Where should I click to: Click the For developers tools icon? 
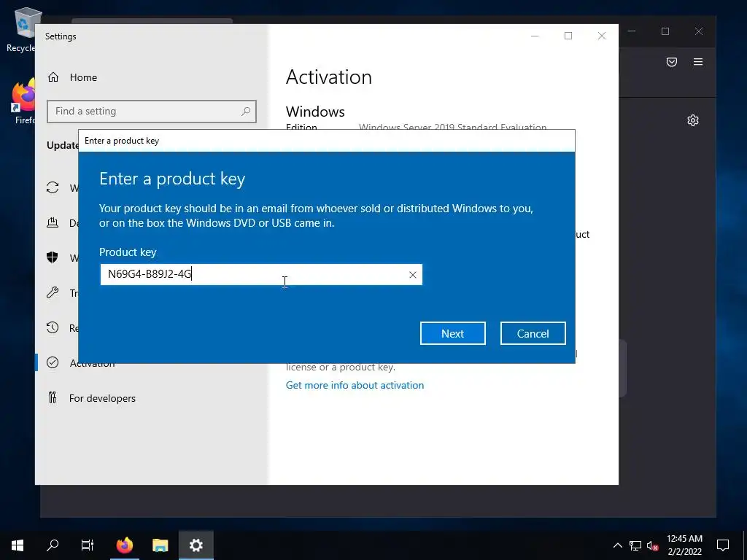[x=53, y=397]
